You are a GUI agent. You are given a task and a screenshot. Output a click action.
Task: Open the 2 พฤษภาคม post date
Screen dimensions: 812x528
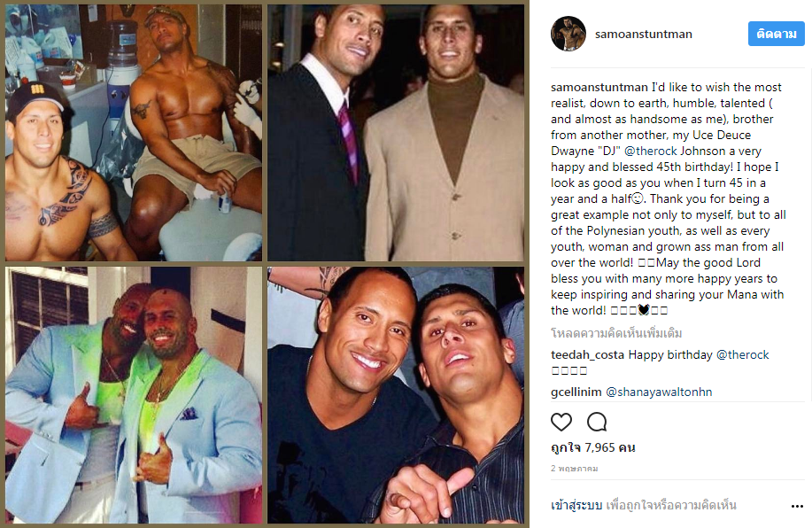click(575, 469)
